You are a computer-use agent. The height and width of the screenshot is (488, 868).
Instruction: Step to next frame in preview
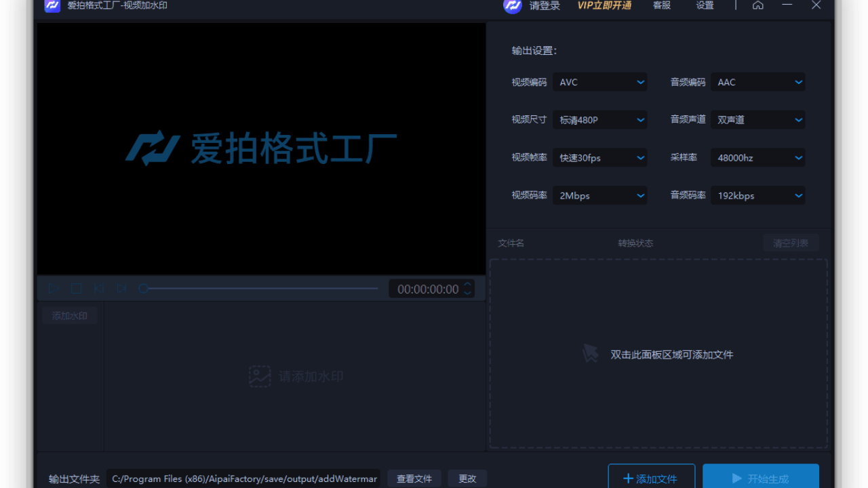pyautogui.click(x=121, y=288)
